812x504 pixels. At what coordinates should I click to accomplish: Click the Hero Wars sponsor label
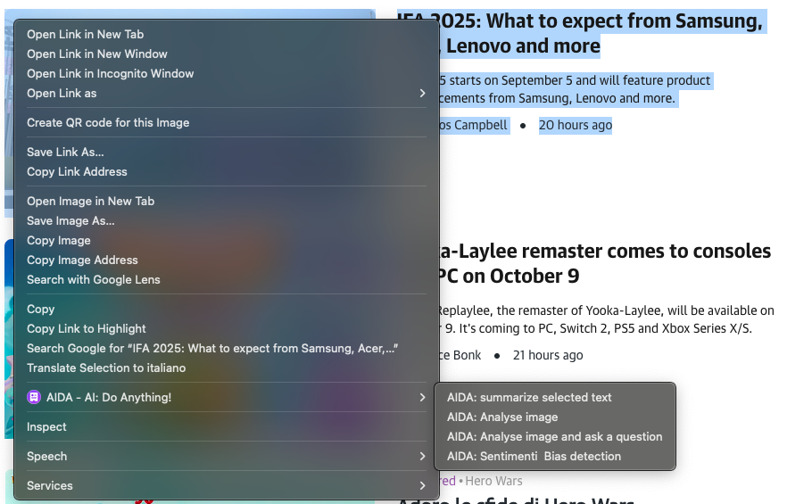coord(493,481)
